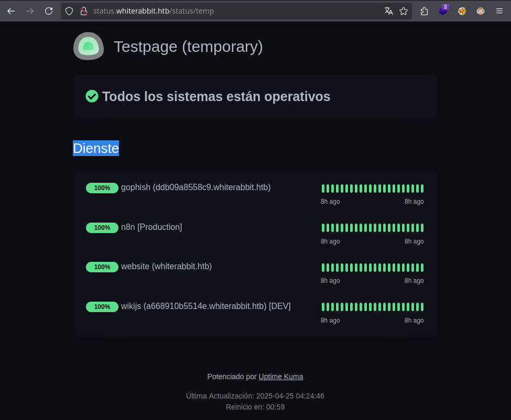Click the purple extension icon with badge 8

(443, 10)
